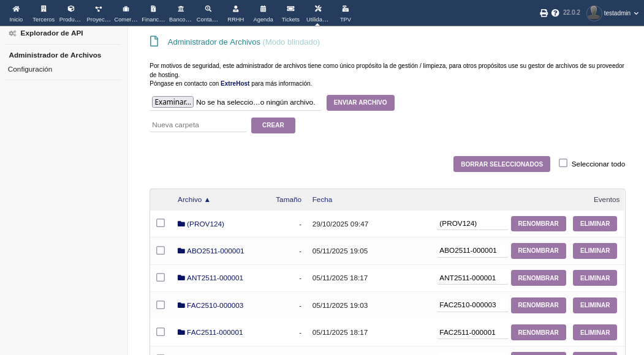Open Configuración in the sidebar

(30, 69)
